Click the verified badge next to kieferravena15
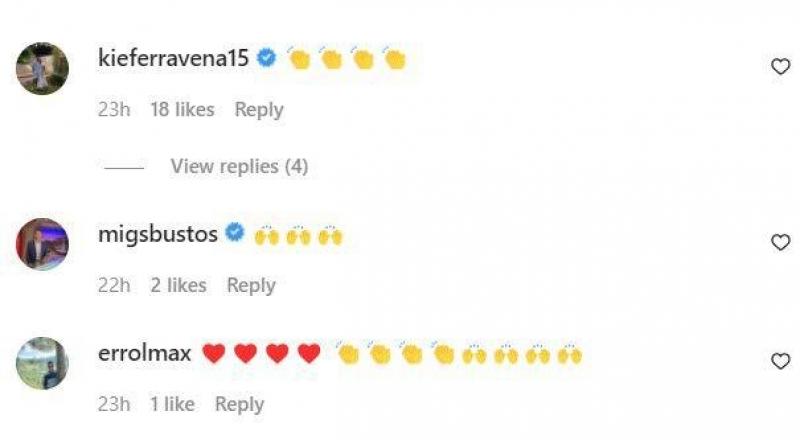This screenshot has height=440, width=800. 266,59
